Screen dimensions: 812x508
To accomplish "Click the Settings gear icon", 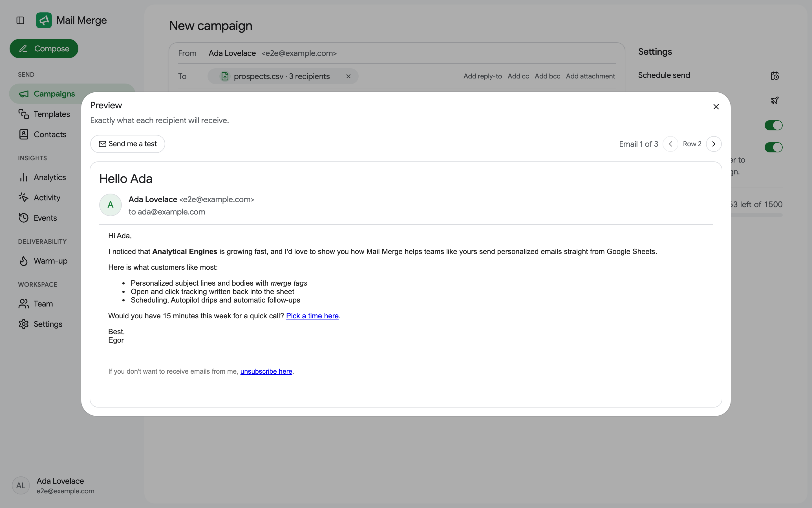I will [x=23, y=324].
